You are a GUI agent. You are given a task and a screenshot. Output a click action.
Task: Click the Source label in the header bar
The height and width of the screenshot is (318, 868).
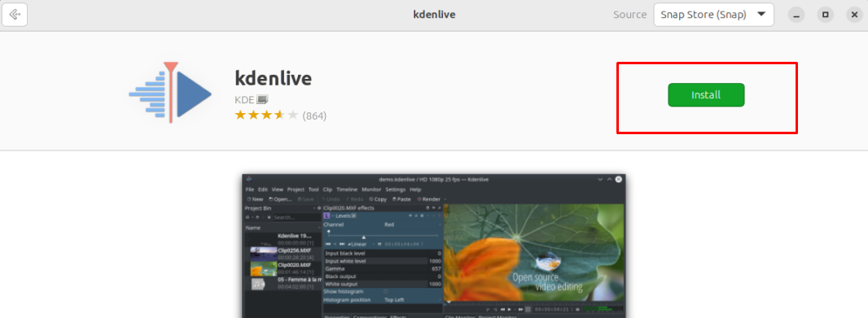pyautogui.click(x=629, y=15)
